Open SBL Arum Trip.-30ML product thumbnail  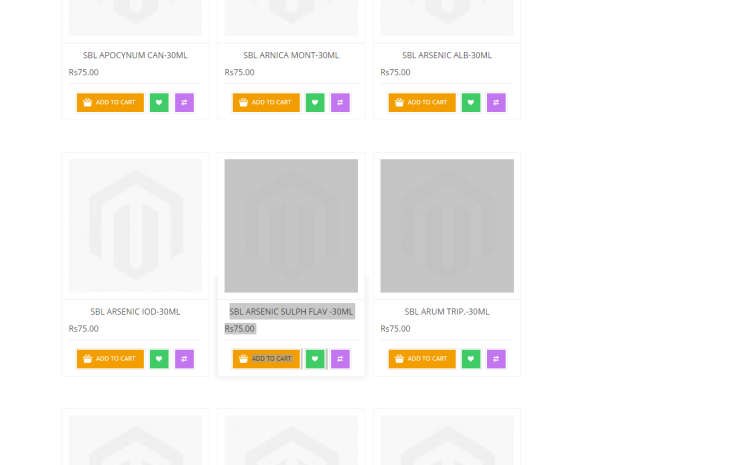pos(447,226)
